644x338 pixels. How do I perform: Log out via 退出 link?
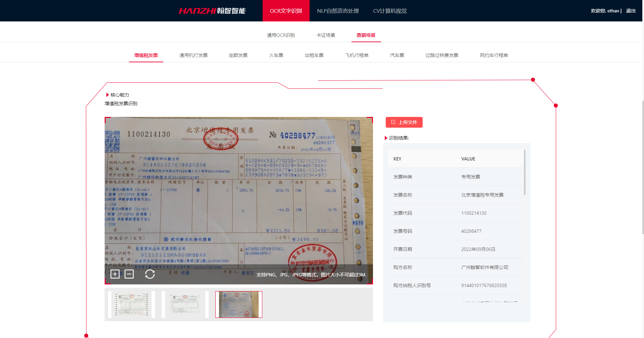631,11
